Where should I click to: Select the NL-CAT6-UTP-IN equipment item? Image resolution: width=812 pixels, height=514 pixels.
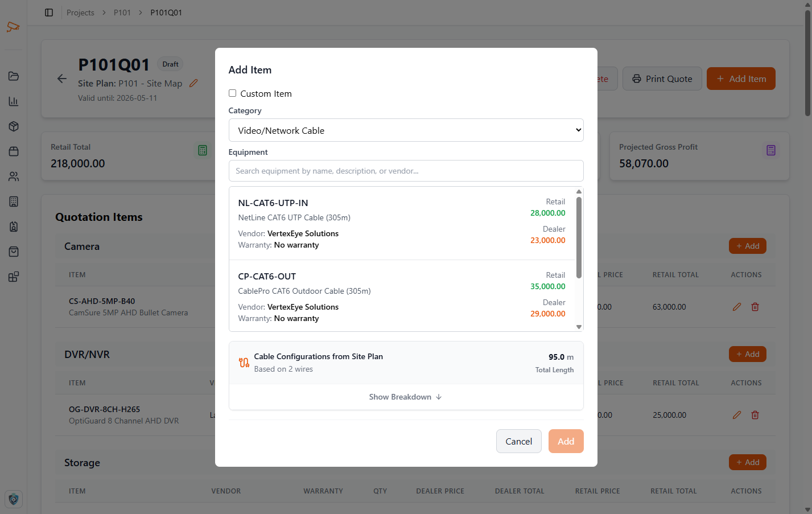coord(402,223)
